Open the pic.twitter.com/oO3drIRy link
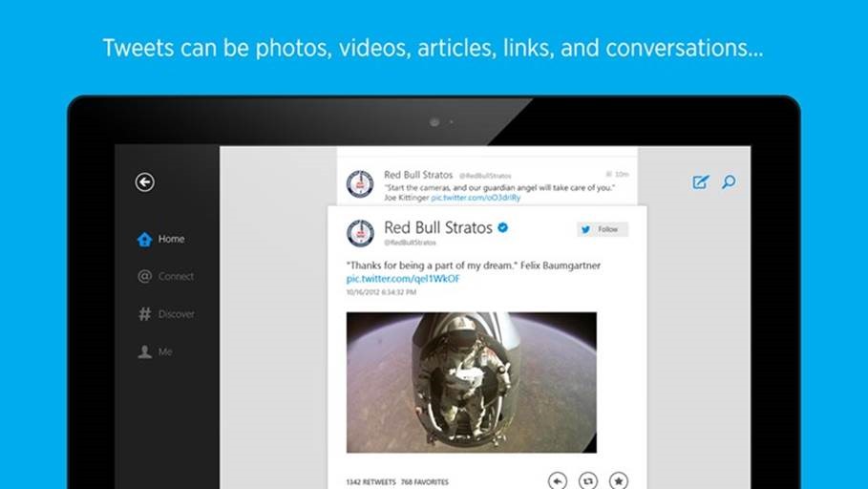This screenshot has width=868, height=489. pyautogui.click(x=476, y=198)
